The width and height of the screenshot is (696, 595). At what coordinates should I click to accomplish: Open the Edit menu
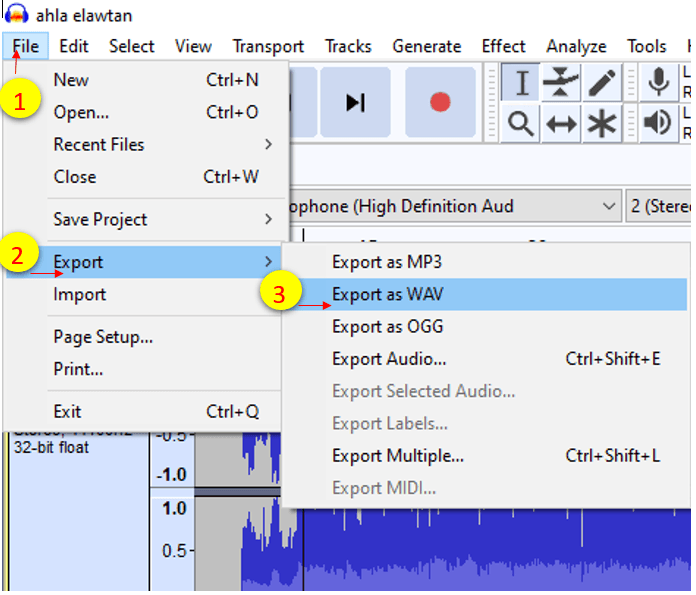(74, 46)
